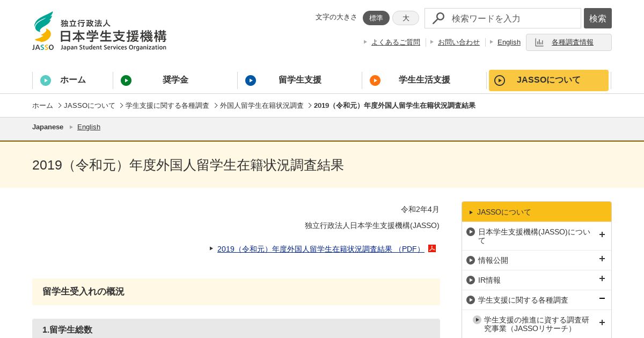The width and height of the screenshot is (644, 338).
Task: Open the 情報公開 sidebar link
Action: tap(493, 260)
